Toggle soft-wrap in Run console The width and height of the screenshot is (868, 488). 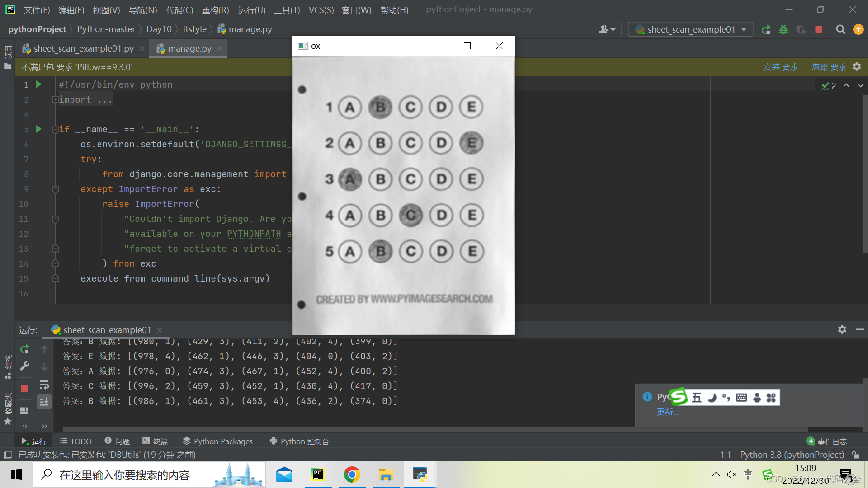click(44, 385)
